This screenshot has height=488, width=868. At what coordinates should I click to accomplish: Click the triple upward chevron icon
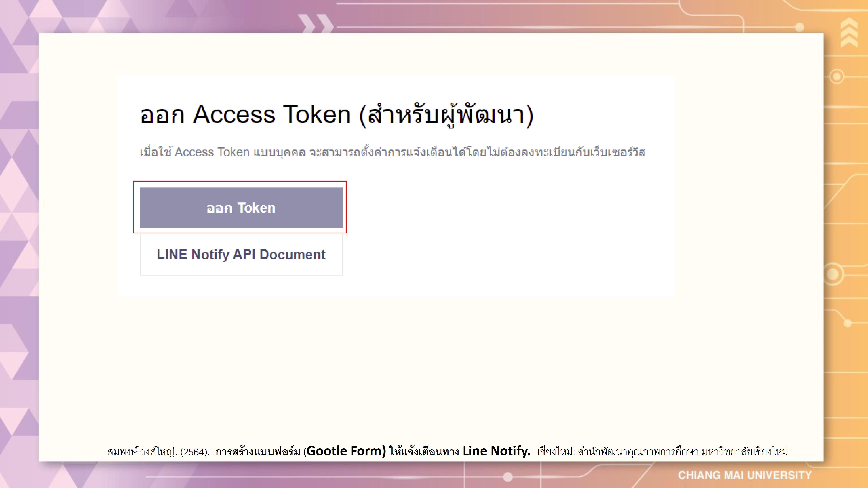[849, 33]
